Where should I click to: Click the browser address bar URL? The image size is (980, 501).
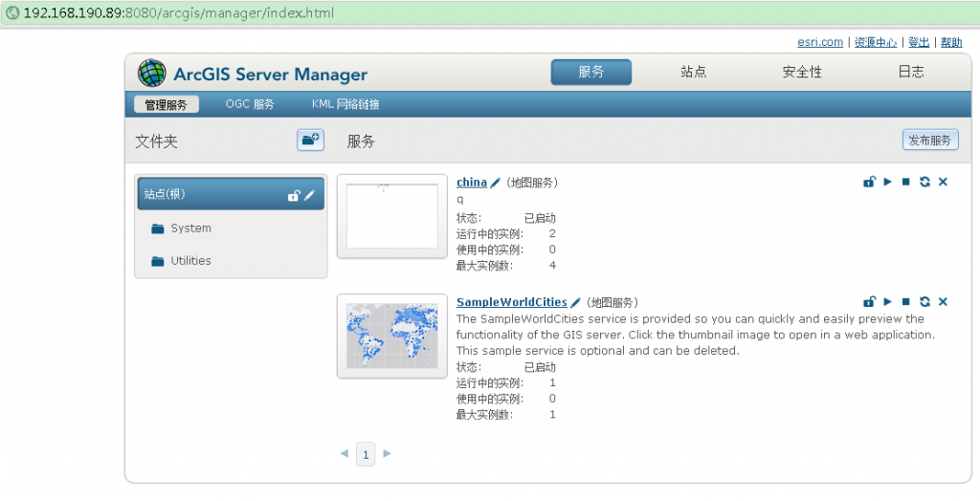(179, 12)
